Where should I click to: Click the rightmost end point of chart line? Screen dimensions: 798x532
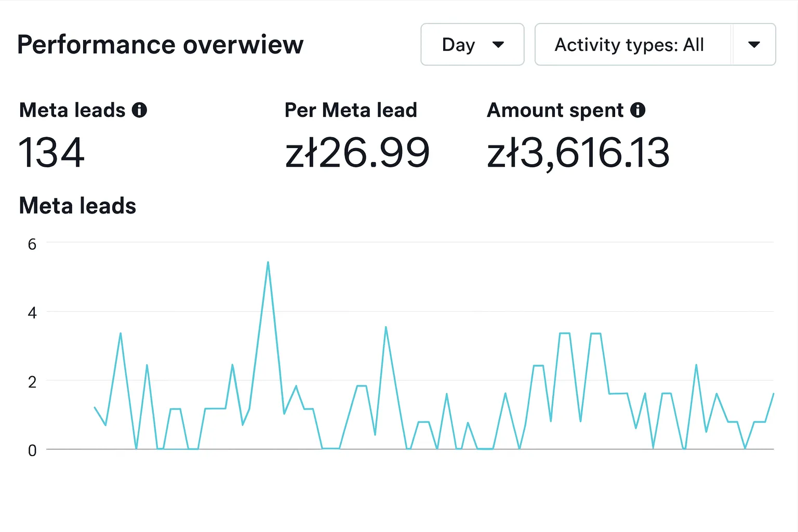tap(773, 394)
